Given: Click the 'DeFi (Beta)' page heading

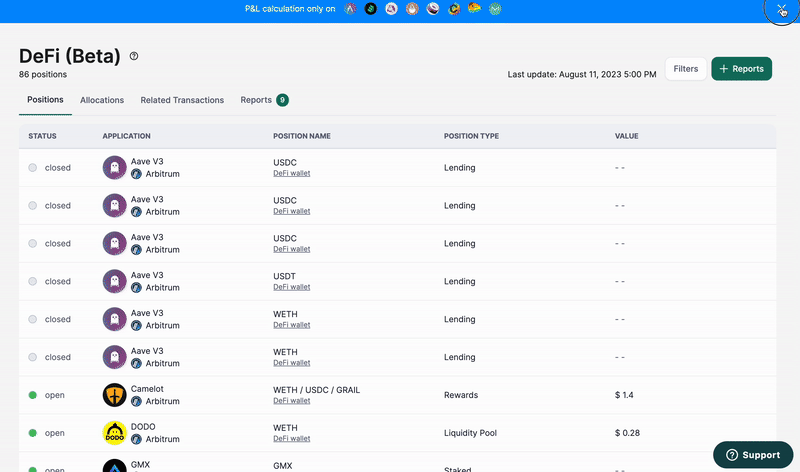Looking at the screenshot, I should pos(69,56).
